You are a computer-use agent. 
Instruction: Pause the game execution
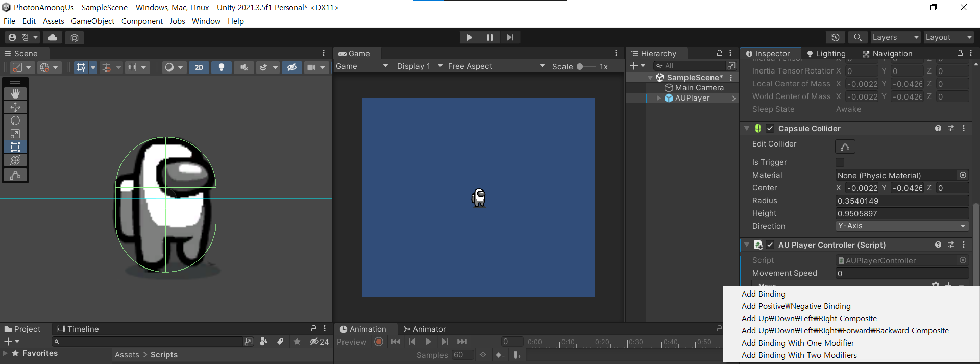489,37
